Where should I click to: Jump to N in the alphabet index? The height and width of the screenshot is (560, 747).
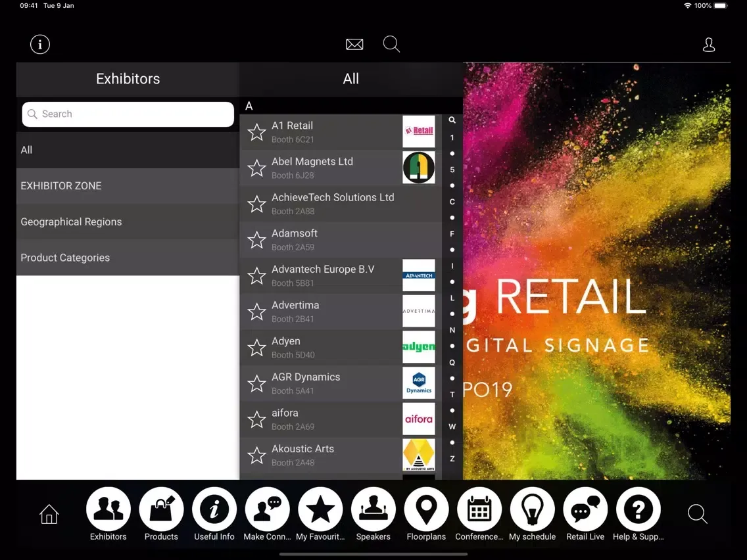452,330
